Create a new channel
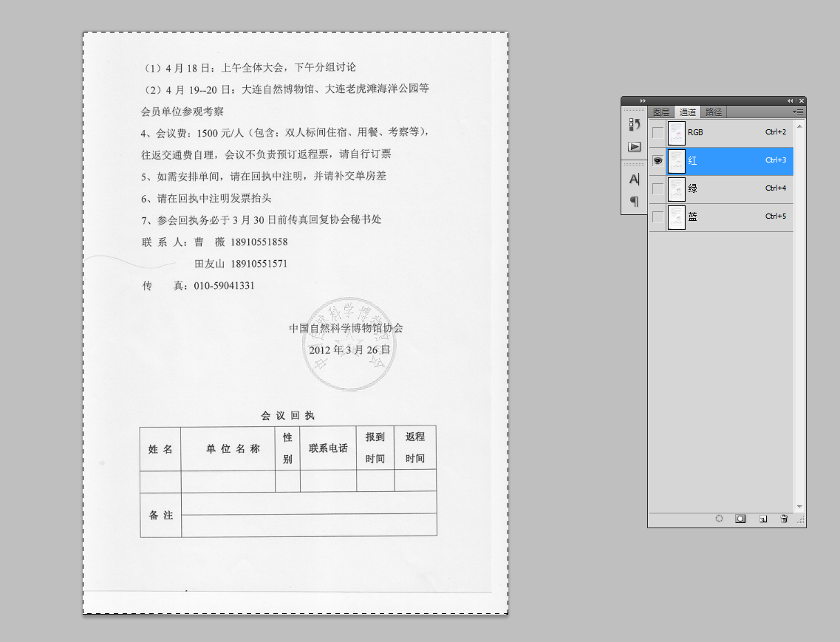Viewport: 840px width, 642px height. [763, 519]
